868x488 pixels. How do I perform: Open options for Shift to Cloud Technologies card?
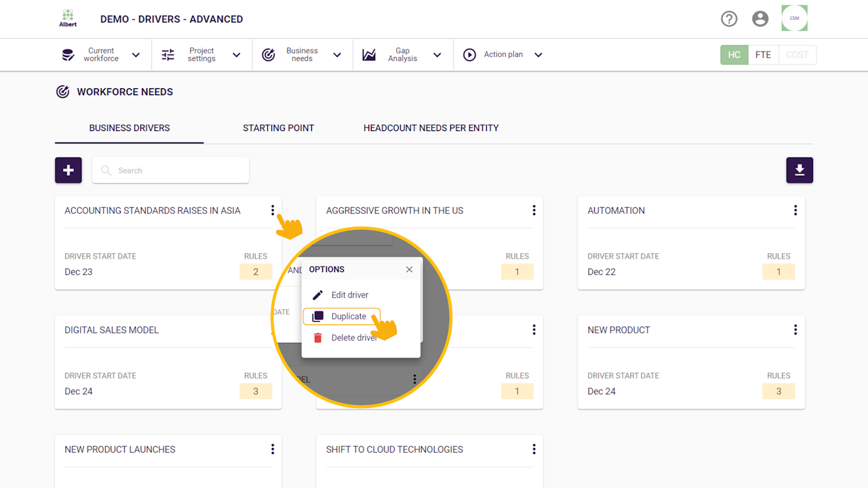click(x=534, y=449)
